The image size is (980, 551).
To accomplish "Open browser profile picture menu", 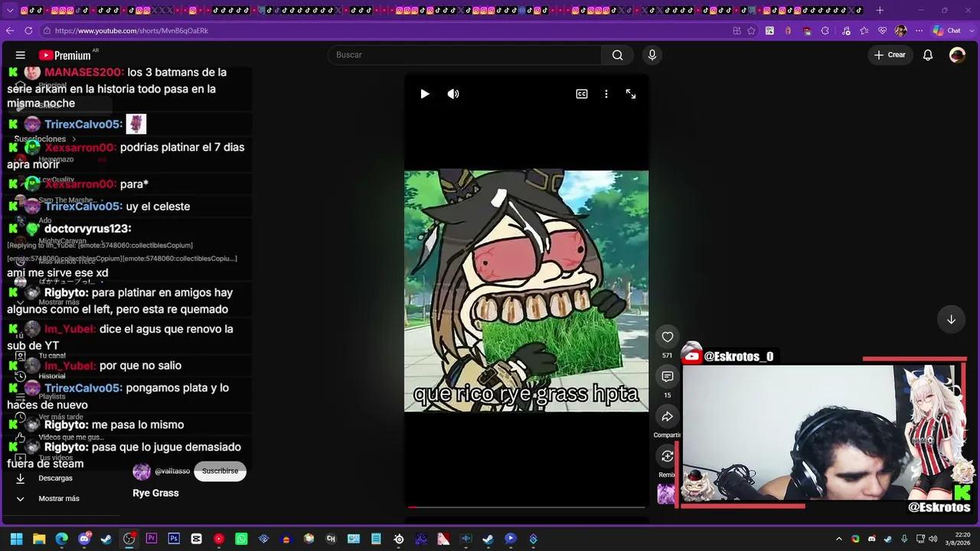I will pyautogui.click(x=900, y=31).
